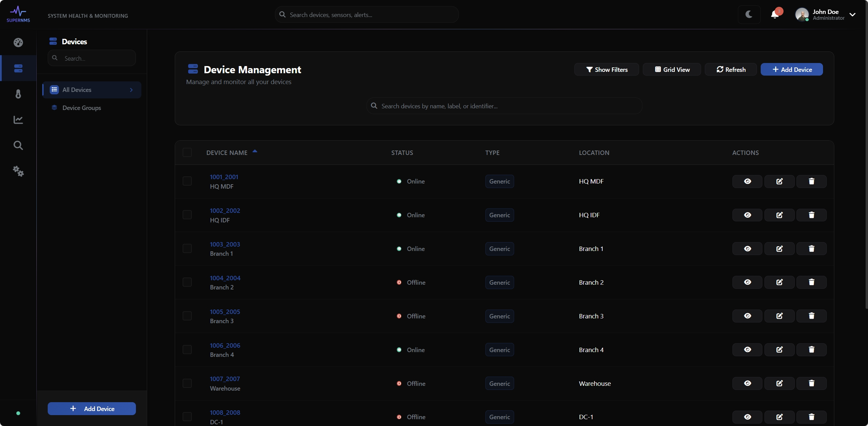Click Show Filters button
The width and height of the screenshot is (868, 426).
pos(606,69)
